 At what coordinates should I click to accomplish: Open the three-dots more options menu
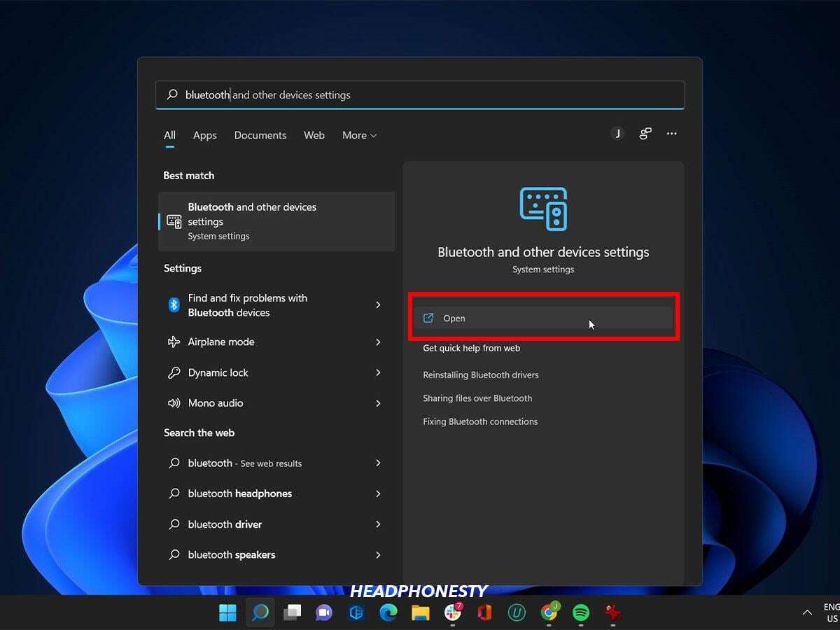tap(672, 134)
